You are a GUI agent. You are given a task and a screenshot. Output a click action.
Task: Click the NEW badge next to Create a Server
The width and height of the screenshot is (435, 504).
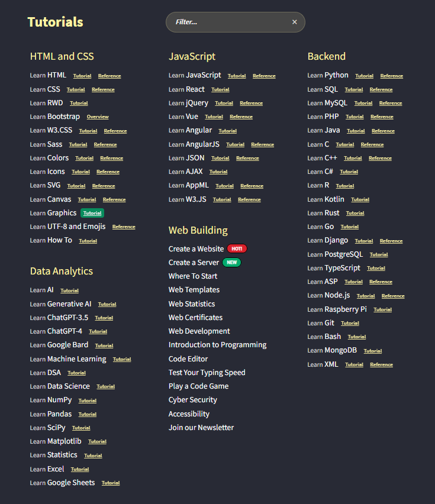coord(231,262)
